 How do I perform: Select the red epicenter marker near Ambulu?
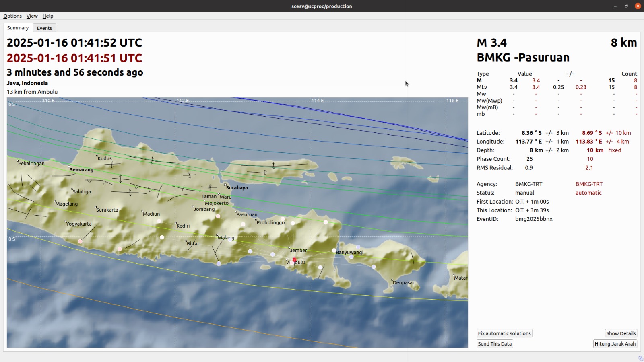click(294, 260)
